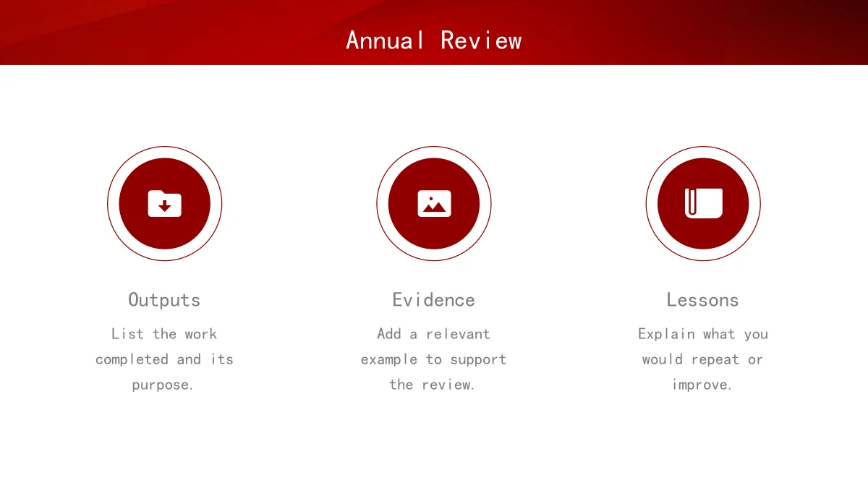The image size is (868, 488).
Task: Click the book icon above Lessons
Action: pyautogui.click(x=703, y=204)
